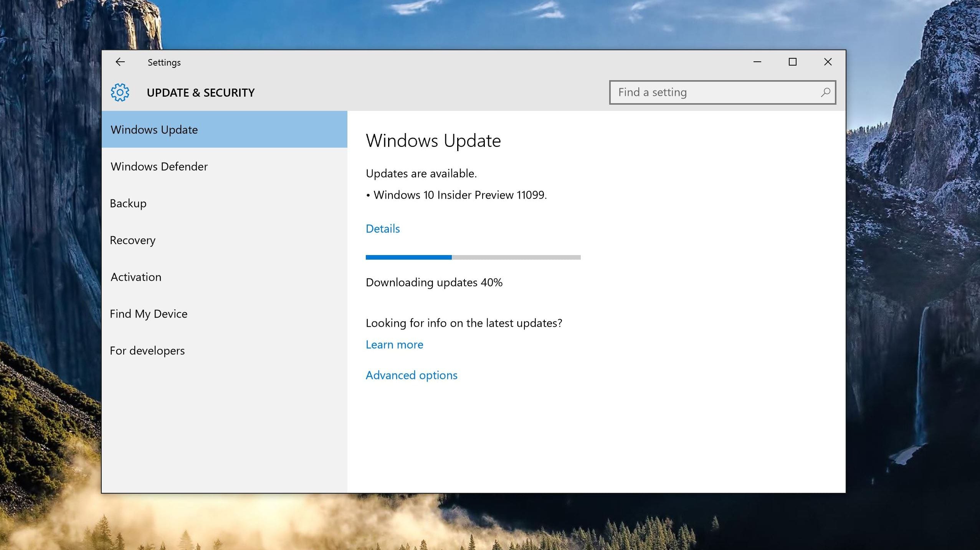This screenshot has height=550, width=980.
Task: Close the Settings window
Action: (828, 62)
